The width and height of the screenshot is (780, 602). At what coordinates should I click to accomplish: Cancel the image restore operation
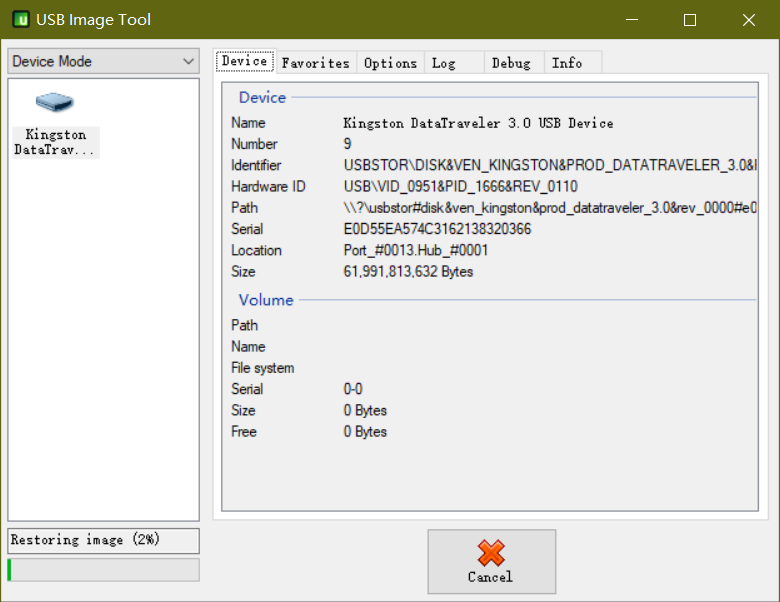click(x=491, y=561)
